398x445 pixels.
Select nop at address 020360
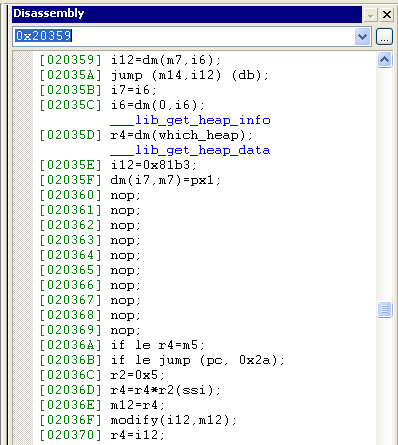(x=125, y=195)
